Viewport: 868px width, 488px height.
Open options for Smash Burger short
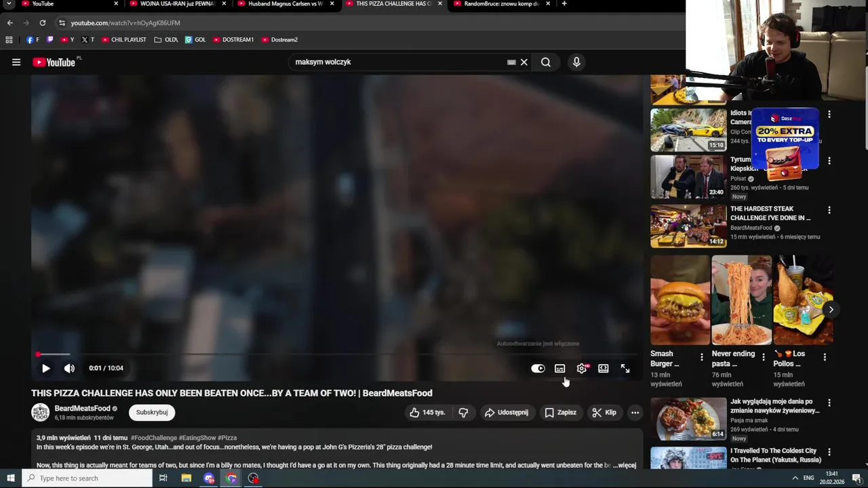(702, 357)
